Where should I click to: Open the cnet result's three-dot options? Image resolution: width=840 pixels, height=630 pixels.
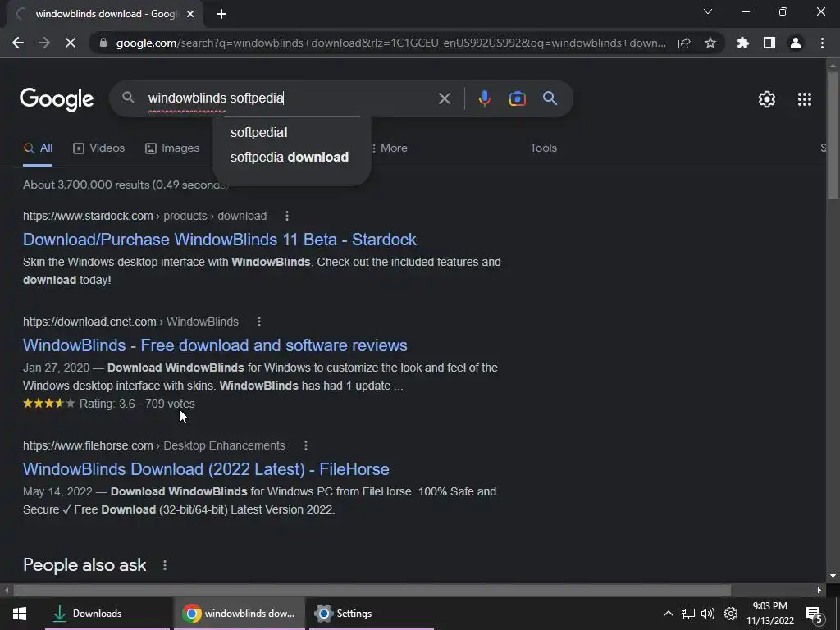(259, 322)
